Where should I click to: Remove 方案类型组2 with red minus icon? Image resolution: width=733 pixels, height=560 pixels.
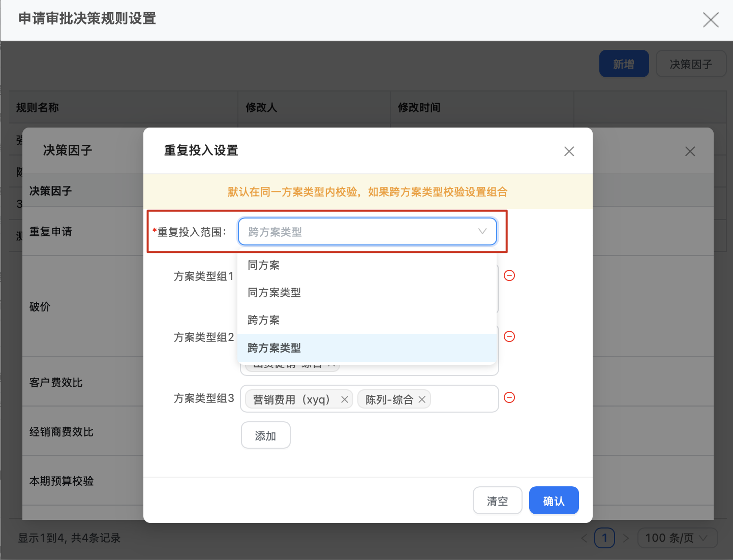[x=509, y=336]
